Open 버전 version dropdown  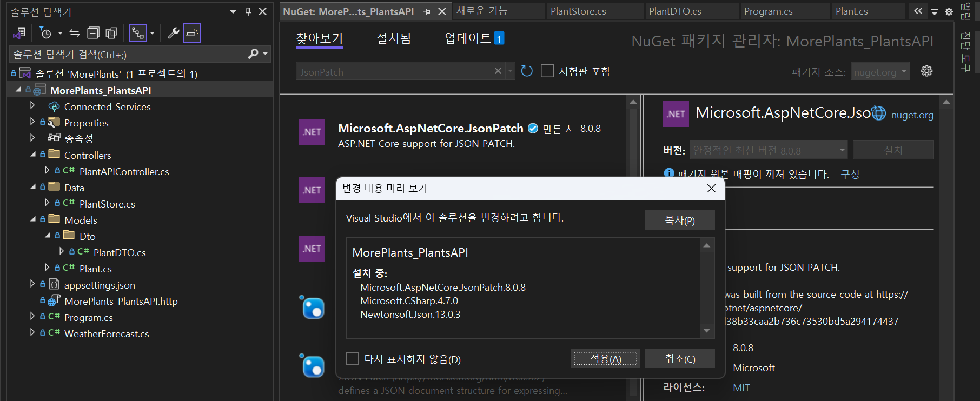769,150
